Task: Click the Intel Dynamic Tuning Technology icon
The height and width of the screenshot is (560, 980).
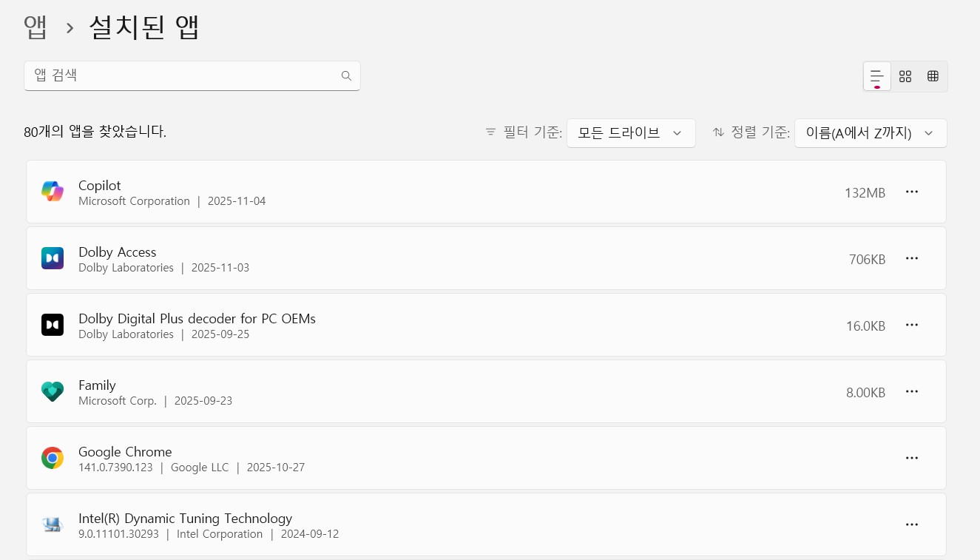Action: [x=52, y=524]
